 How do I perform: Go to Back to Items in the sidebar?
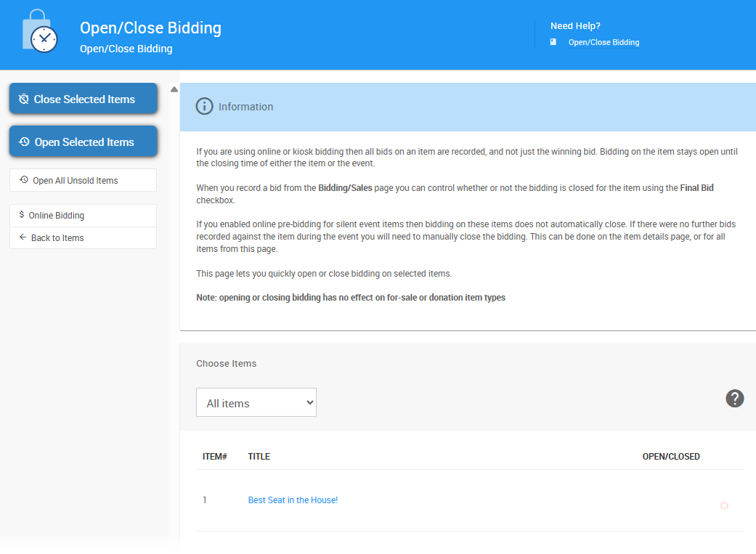tap(57, 238)
